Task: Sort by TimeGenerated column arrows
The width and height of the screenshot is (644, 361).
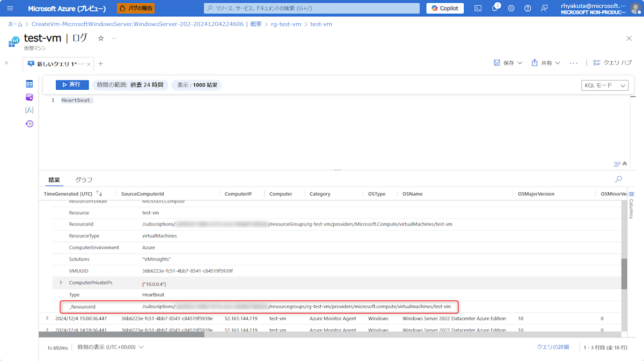Action: coord(99,193)
